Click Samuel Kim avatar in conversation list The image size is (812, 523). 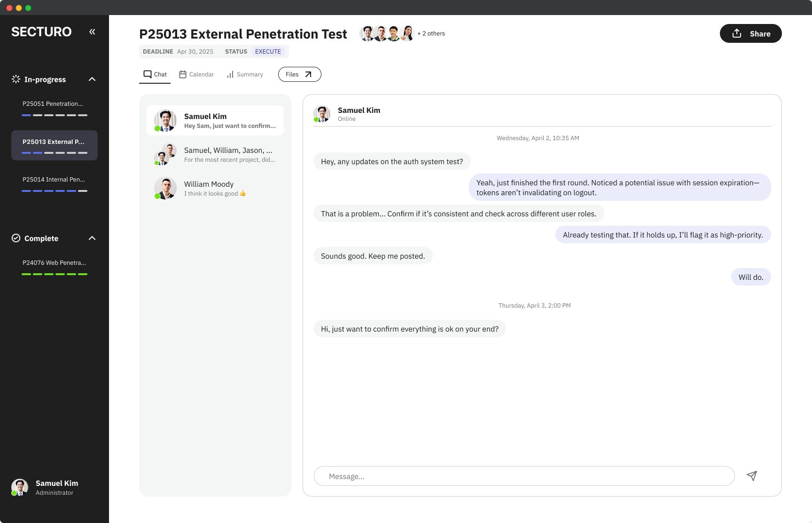tap(165, 120)
